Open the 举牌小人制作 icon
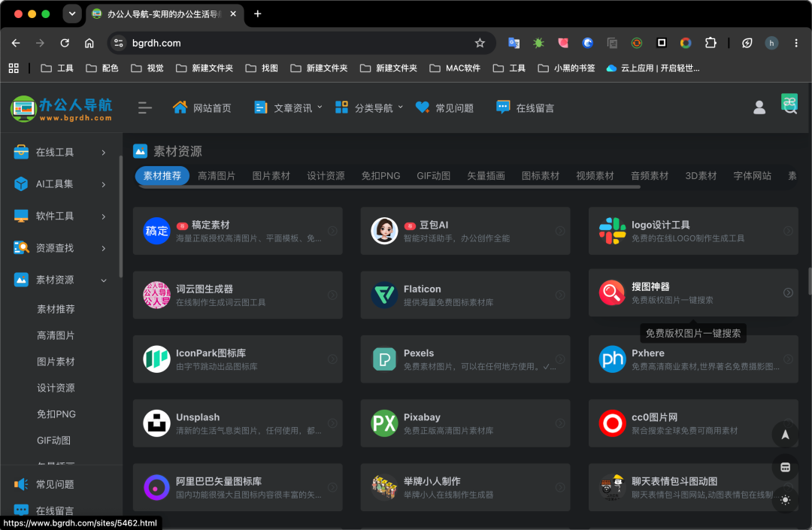 coord(384,488)
